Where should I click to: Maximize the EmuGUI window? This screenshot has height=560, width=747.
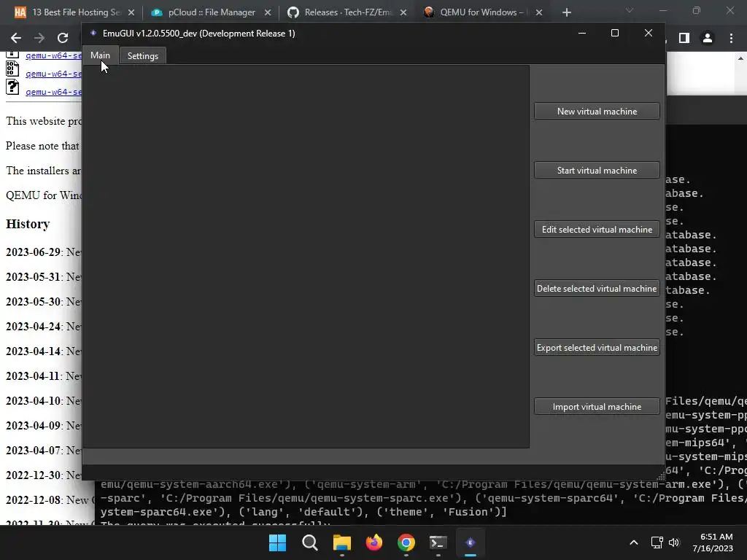[x=614, y=33]
